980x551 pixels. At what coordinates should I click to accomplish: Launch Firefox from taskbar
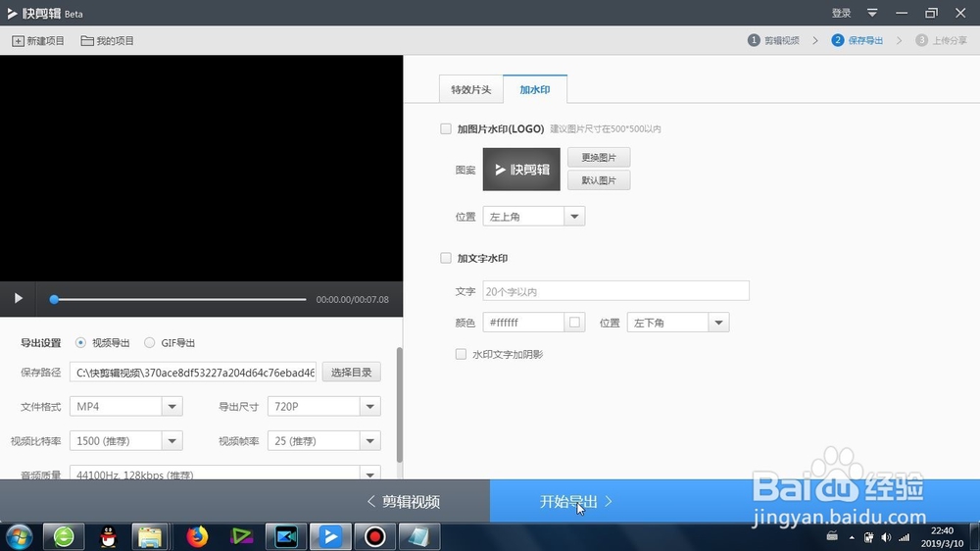197,536
